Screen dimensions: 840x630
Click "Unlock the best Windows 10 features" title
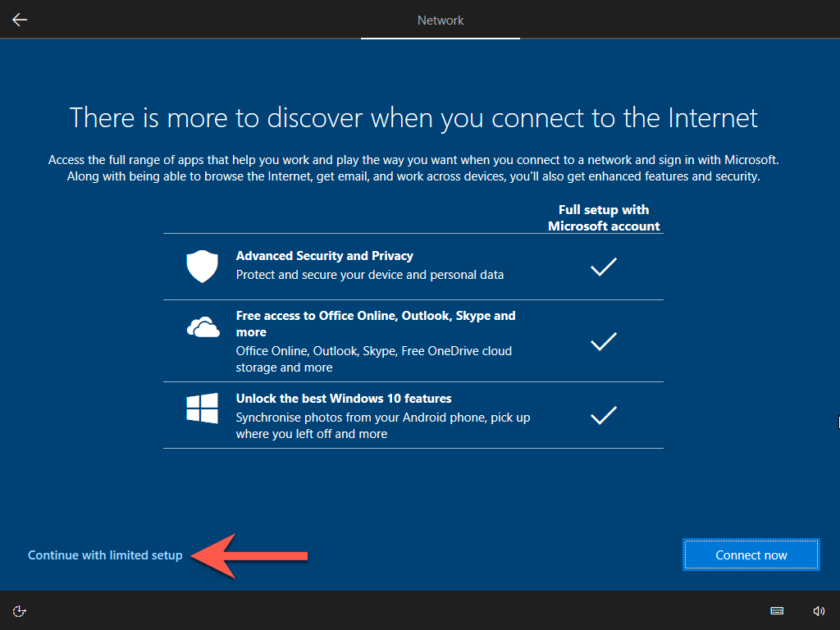(x=344, y=399)
